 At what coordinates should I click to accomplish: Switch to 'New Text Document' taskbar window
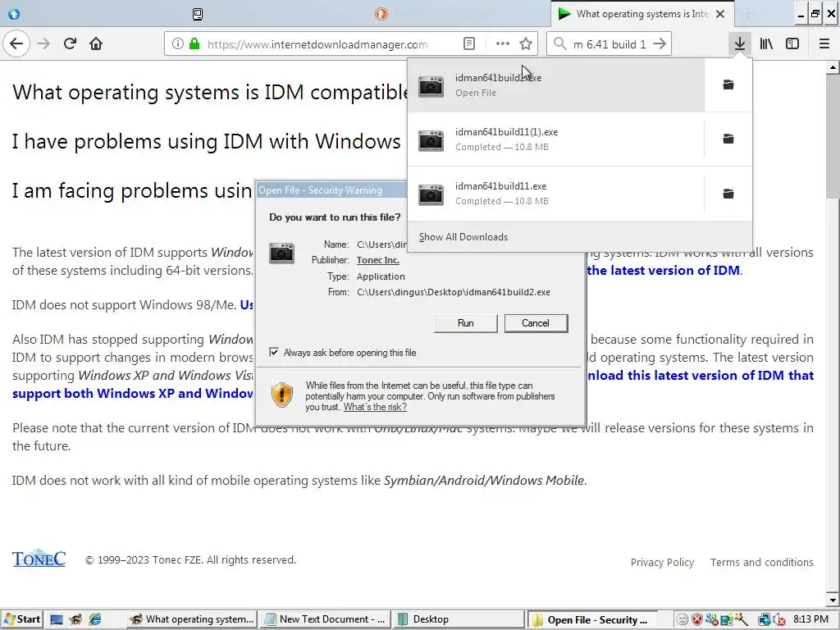tap(325, 619)
